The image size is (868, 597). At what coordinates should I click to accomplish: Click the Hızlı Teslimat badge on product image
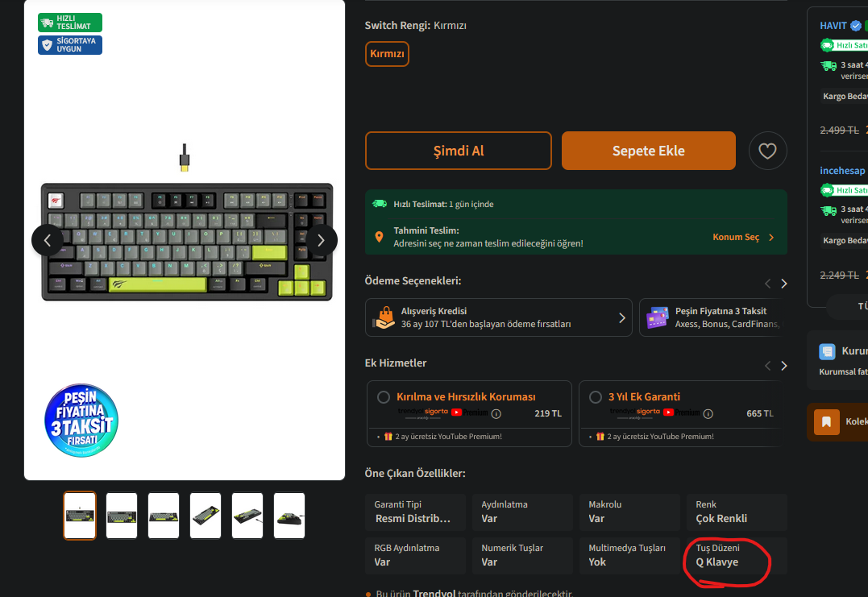(70, 23)
